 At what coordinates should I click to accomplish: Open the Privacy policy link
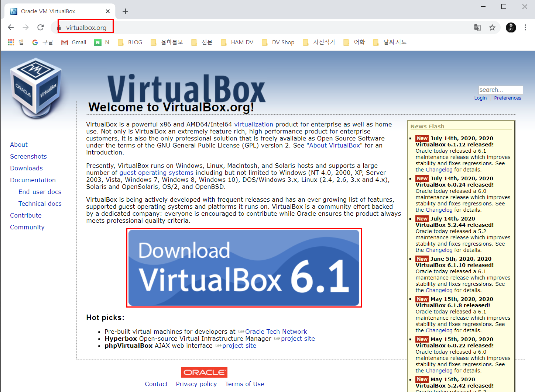[x=196, y=384]
